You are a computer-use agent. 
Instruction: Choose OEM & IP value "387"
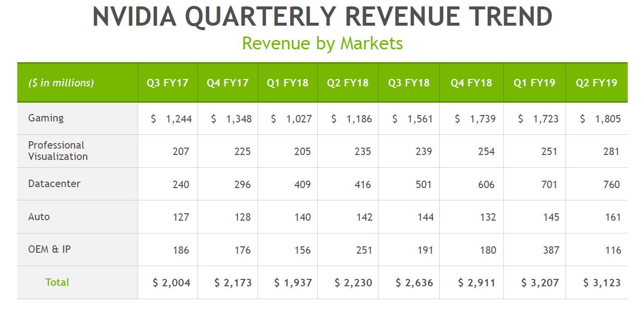point(551,250)
